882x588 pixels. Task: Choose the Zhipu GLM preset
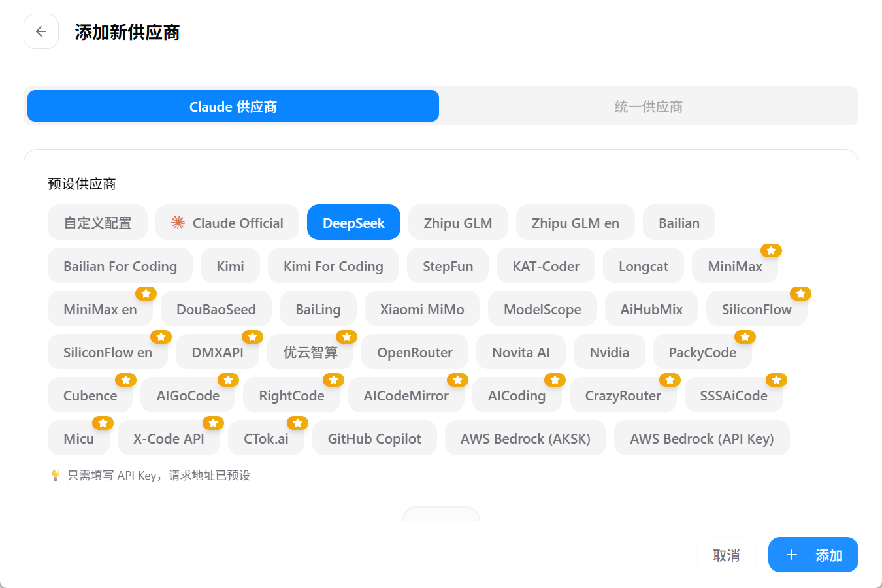tap(458, 223)
